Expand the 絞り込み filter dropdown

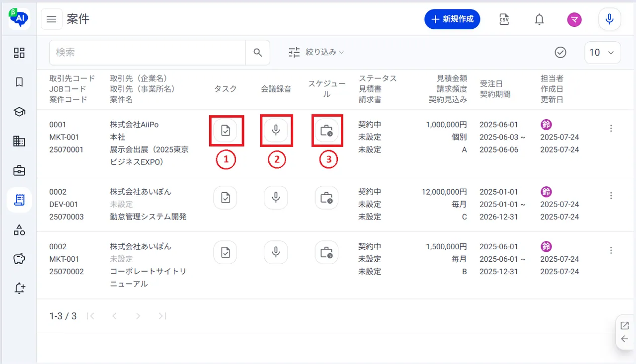[317, 52]
